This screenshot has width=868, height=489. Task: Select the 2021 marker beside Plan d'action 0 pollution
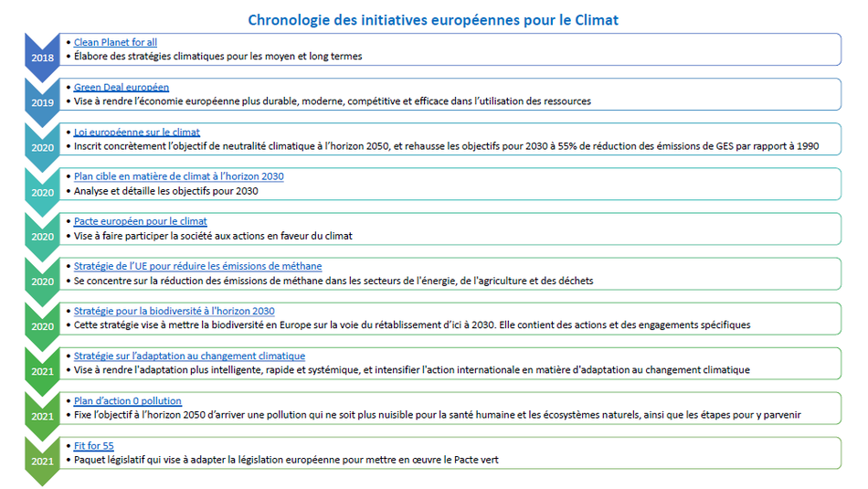pos(42,416)
